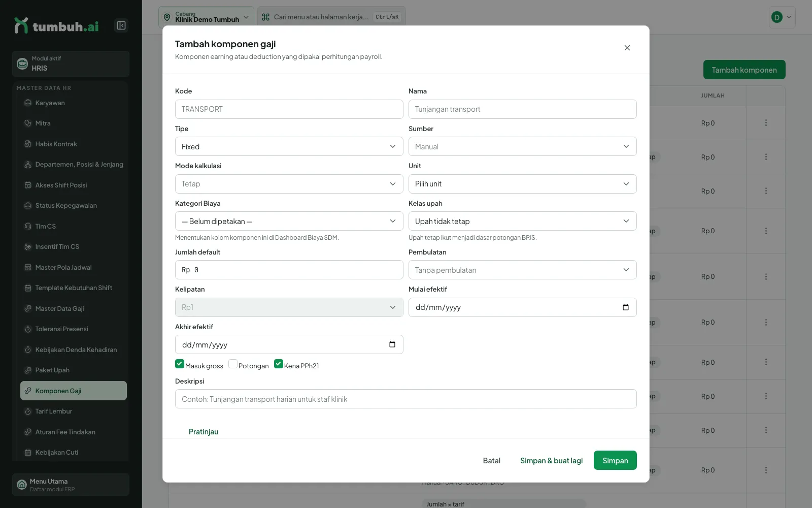Click the Karyawan sidebar icon

coord(28,103)
